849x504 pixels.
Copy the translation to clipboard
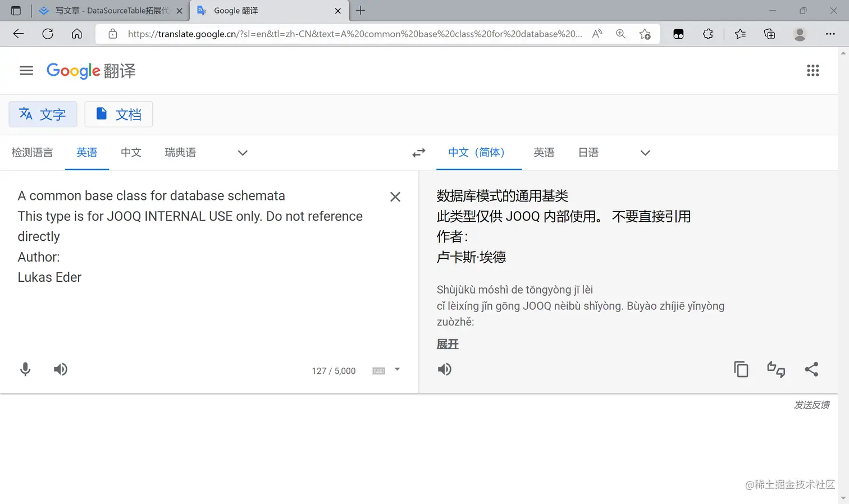741,369
